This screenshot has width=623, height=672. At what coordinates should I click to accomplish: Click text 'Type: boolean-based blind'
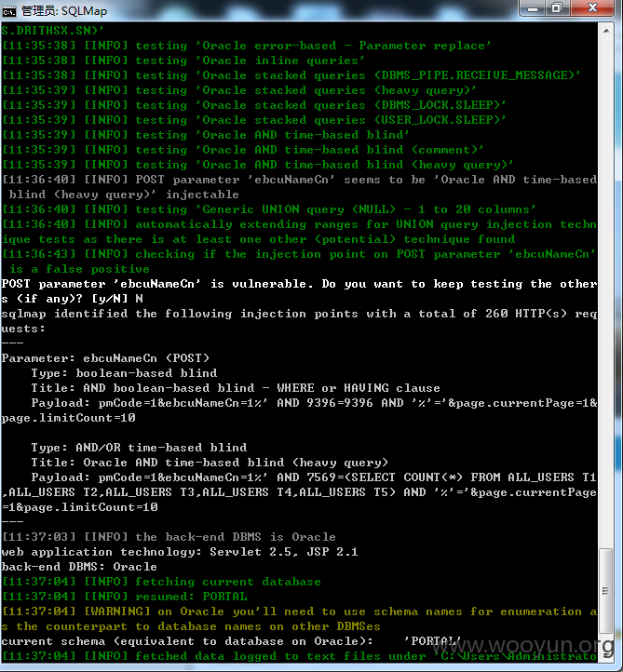click(124, 373)
